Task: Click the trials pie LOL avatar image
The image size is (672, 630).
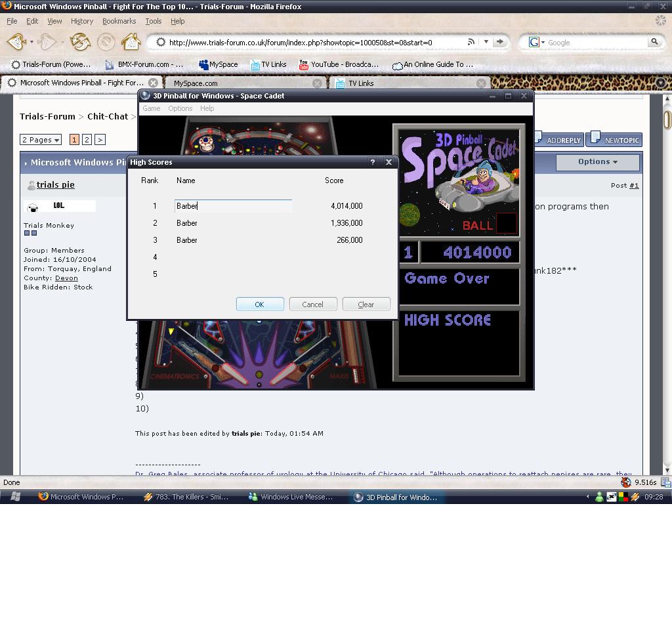Action: [x=60, y=206]
